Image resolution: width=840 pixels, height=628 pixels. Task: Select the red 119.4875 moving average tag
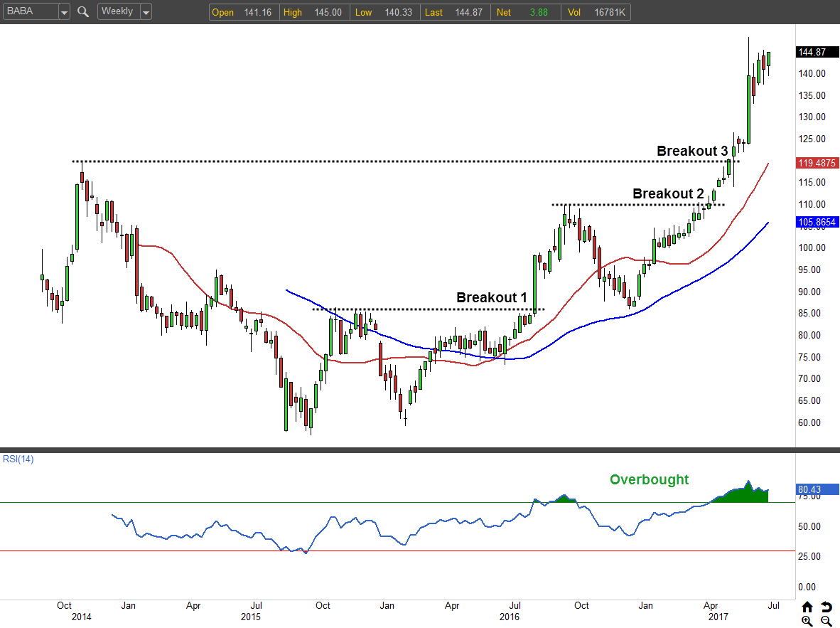click(x=817, y=163)
